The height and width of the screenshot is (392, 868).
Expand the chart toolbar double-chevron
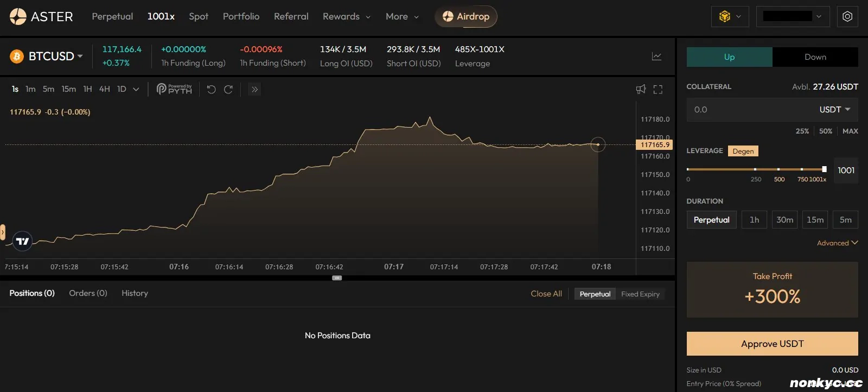254,89
